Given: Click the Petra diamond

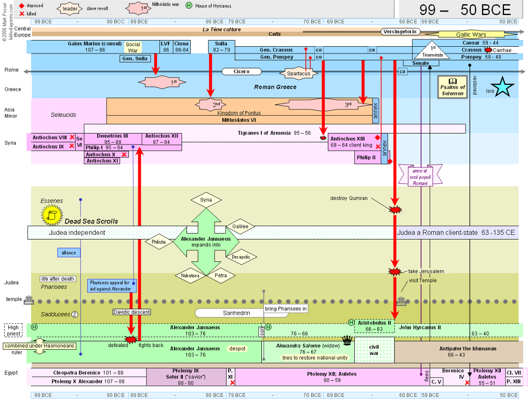Looking at the screenshot, I should (221, 275).
